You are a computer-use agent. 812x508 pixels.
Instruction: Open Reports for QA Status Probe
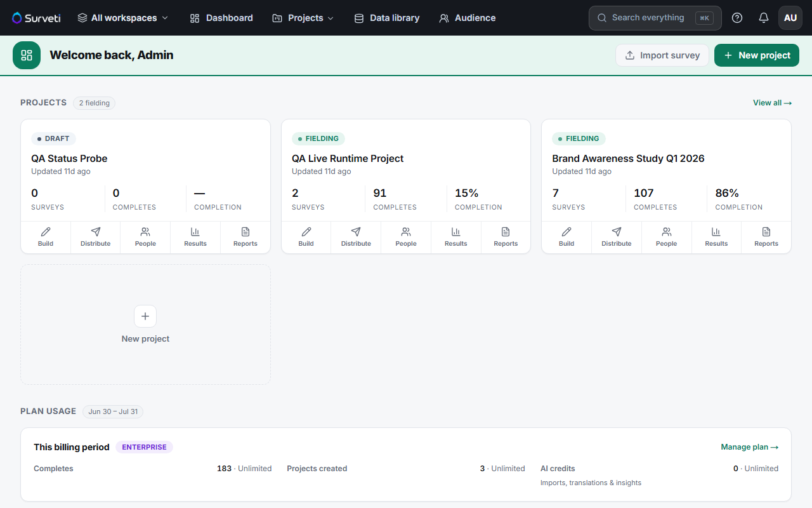[x=246, y=237]
